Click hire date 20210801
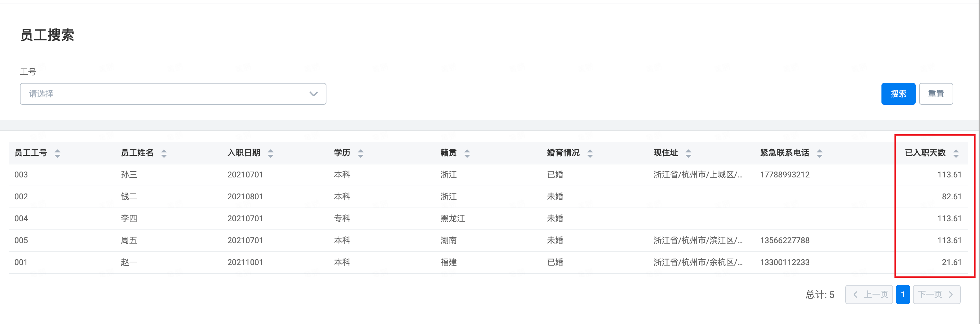Screen dimensions: 980x324 tap(245, 197)
